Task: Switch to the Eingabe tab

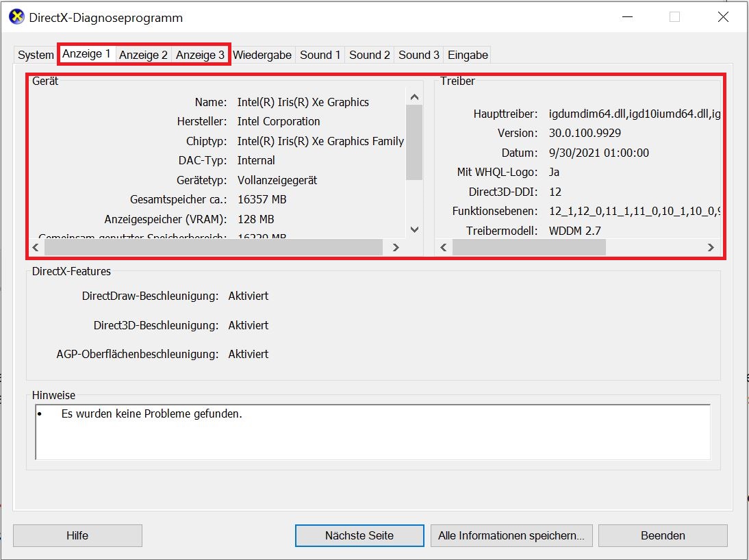Action: tap(468, 55)
